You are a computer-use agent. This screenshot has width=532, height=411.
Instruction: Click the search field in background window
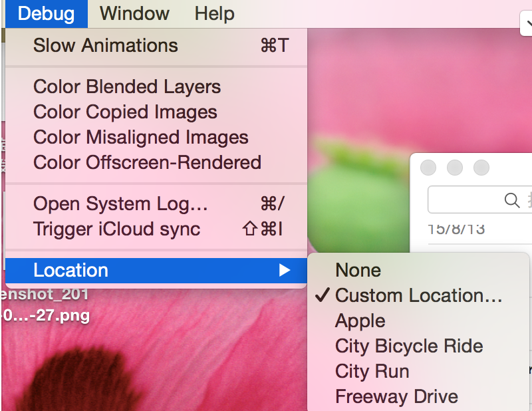click(x=479, y=200)
